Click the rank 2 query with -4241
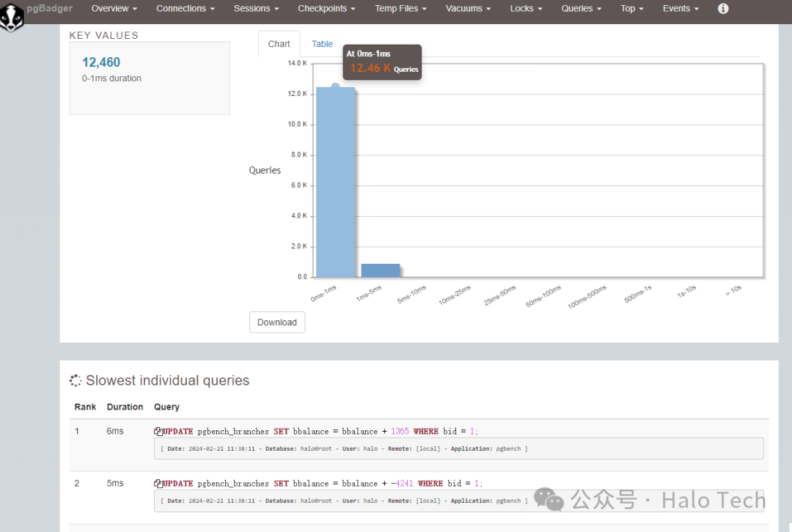 coord(322,484)
